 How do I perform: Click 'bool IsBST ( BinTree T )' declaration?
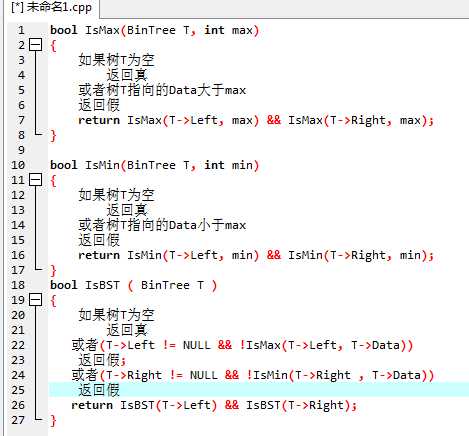tap(133, 285)
